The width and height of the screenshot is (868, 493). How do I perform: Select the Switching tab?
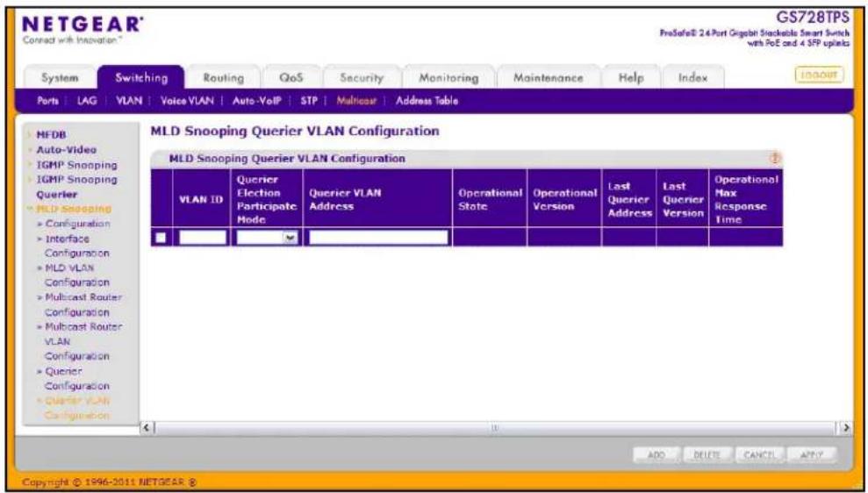click(141, 77)
